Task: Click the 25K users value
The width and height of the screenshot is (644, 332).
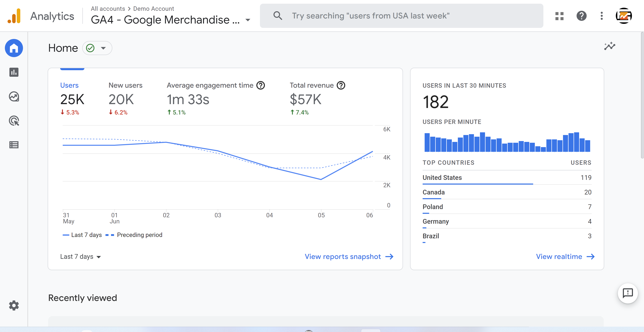Action: [x=72, y=99]
